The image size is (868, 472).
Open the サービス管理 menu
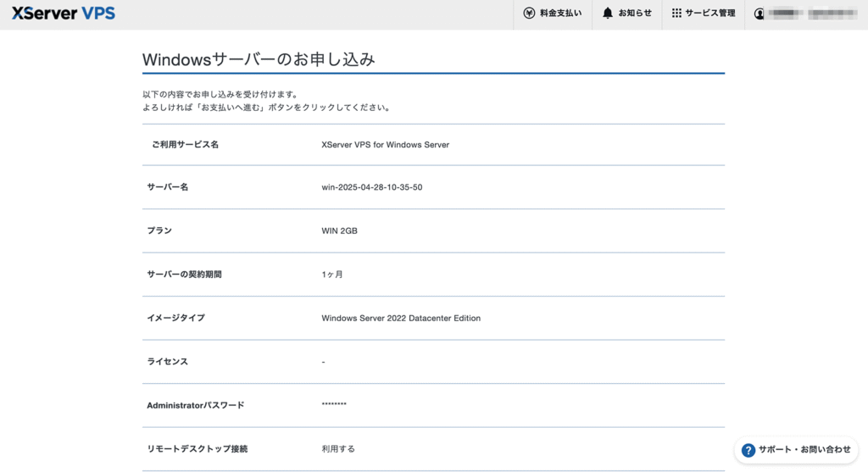pos(710,14)
